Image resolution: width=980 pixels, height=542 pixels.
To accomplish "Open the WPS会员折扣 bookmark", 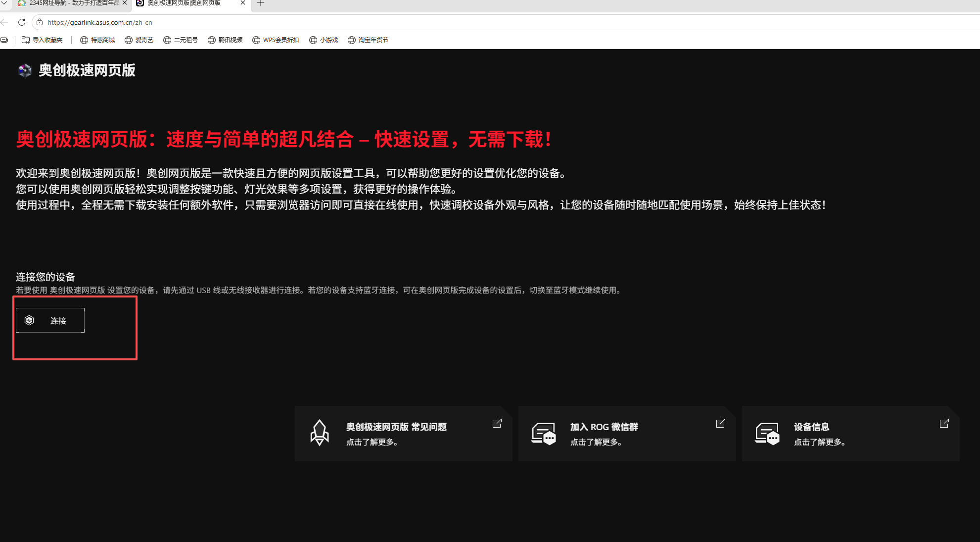I will 276,40.
